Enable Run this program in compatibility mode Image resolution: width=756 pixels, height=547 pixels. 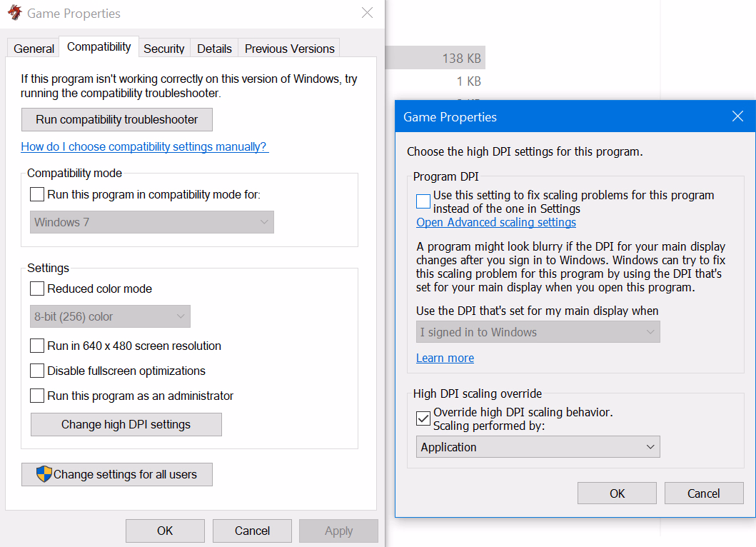point(37,194)
